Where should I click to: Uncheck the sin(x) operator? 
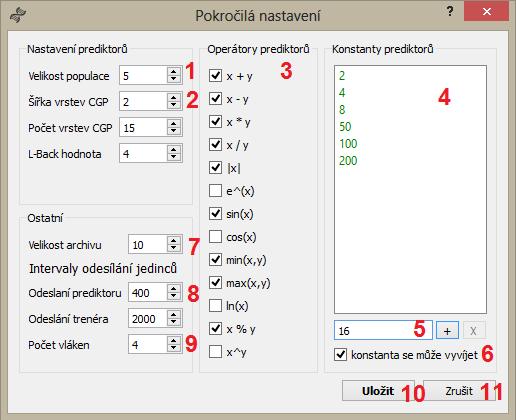tap(215, 214)
